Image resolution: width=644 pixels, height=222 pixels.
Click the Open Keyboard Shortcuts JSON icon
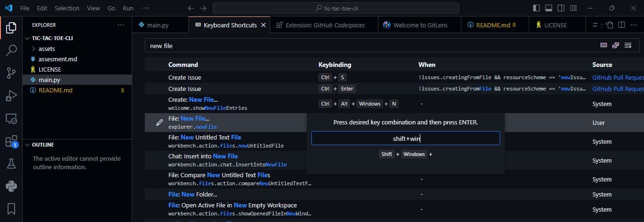[x=610, y=25]
